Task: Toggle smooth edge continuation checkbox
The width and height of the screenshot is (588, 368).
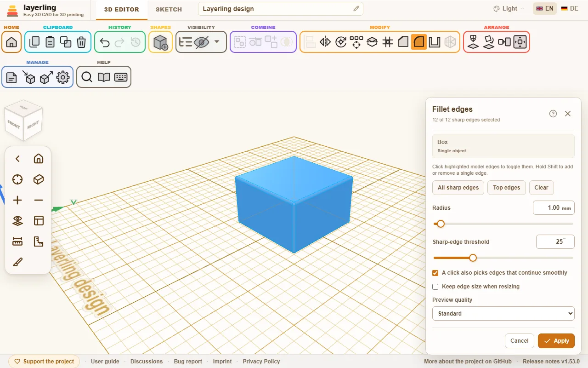Action: 435,273
